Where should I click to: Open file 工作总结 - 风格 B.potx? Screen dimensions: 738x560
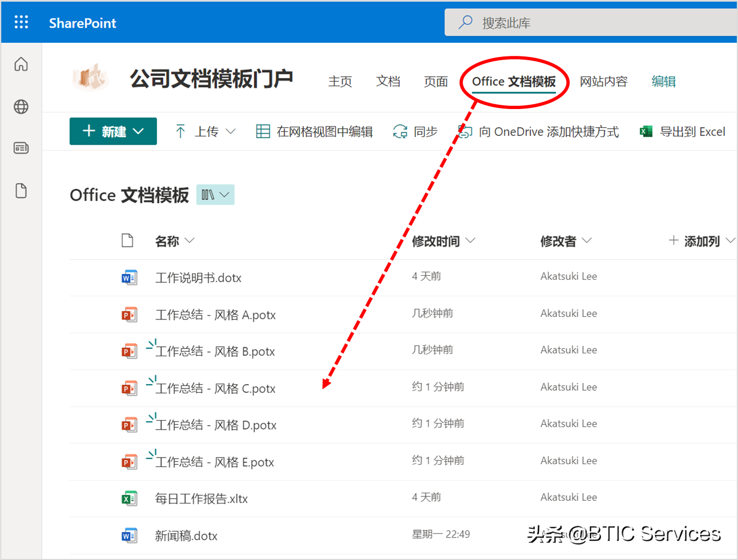pyautogui.click(x=215, y=351)
